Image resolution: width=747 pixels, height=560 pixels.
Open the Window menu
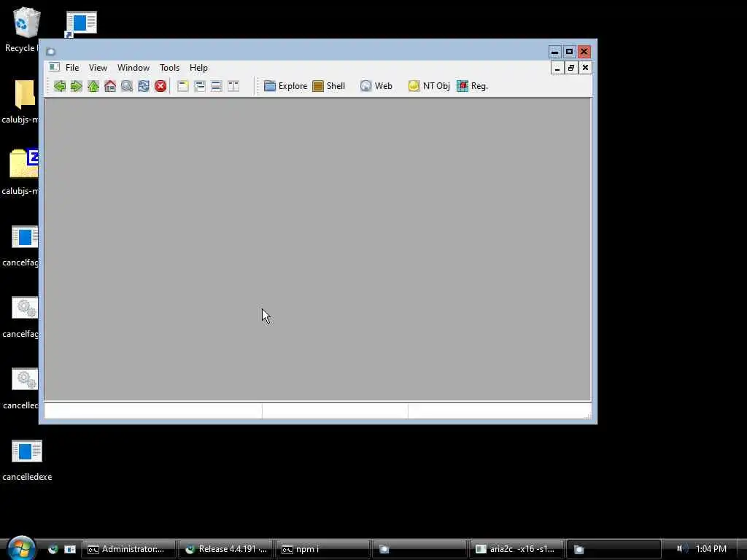tap(133, 68)
